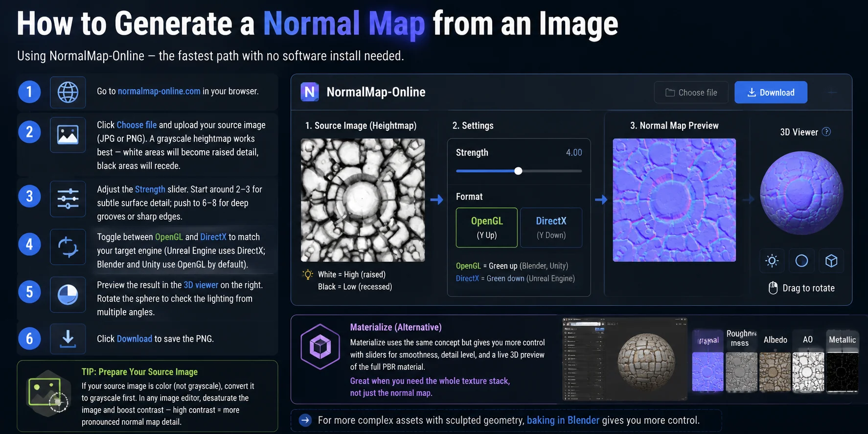Click the AO white texture swatch

[808, 372]
